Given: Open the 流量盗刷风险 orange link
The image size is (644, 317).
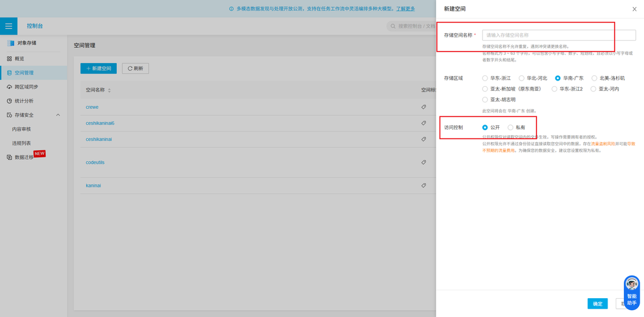Looking at the screenshot, I should [x=603, y=144].
